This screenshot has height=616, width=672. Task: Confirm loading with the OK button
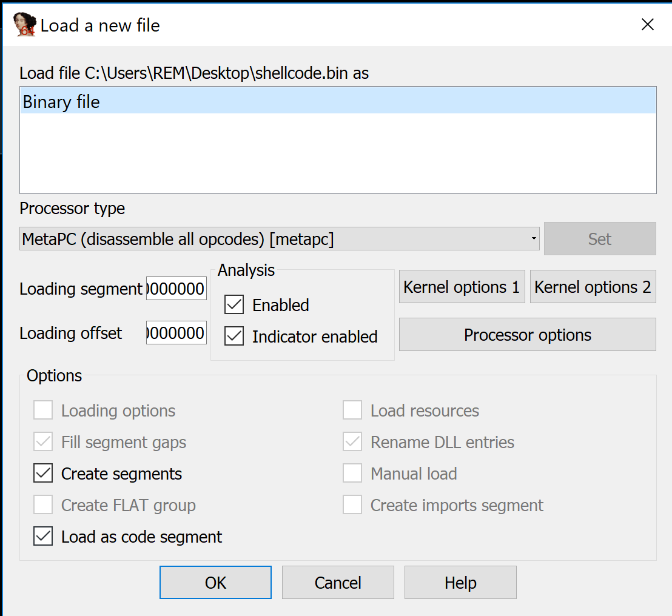[x=215, y=582]
